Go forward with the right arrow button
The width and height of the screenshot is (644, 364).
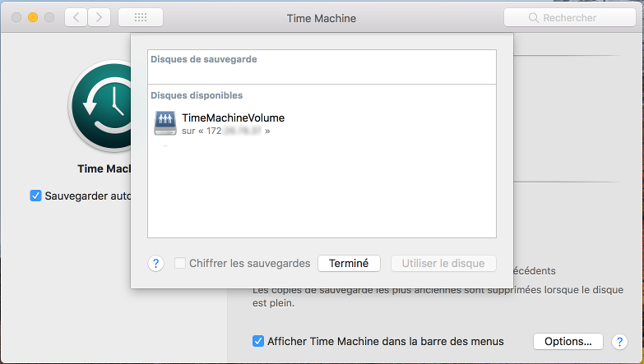pyautogui.click(x=100, y=17)
